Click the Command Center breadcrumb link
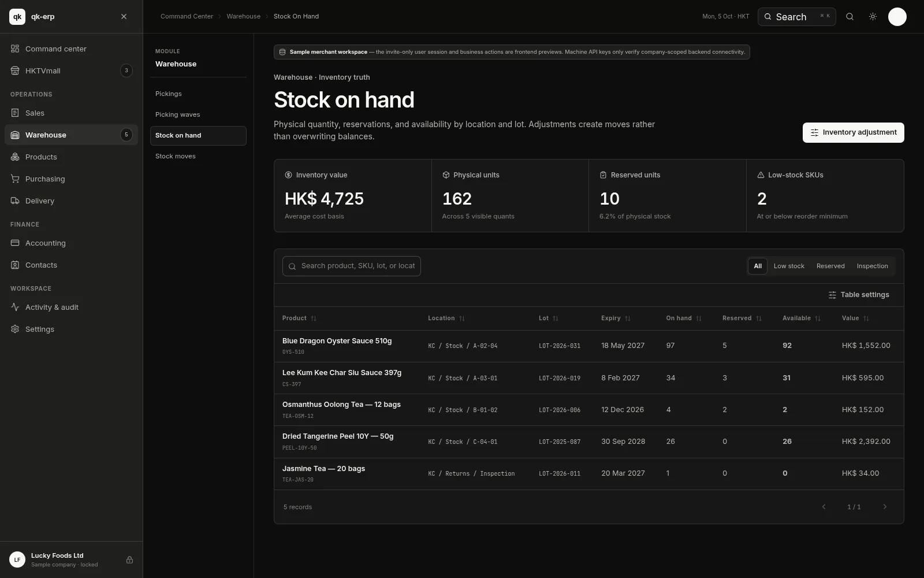924x578 pixels. (x=187, y=16)
